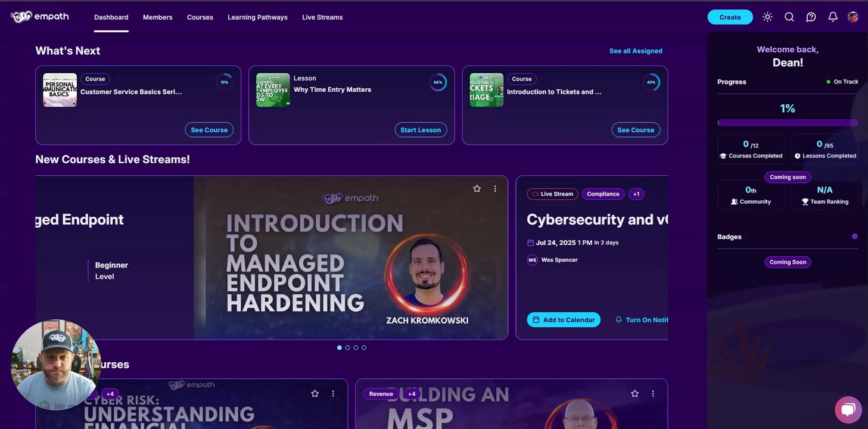Screen dimensions: 868x429
Task: Open Managed Endpoint Hardening three-dot menu
Action: tap(495, 189)
